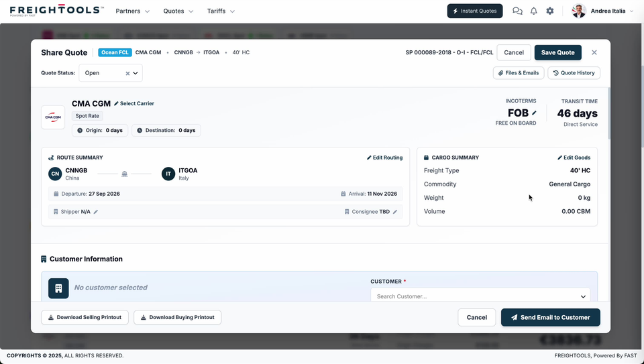Open the Andrea Italia user menu chevron
644x364 pixels.
tap(632, 11)
